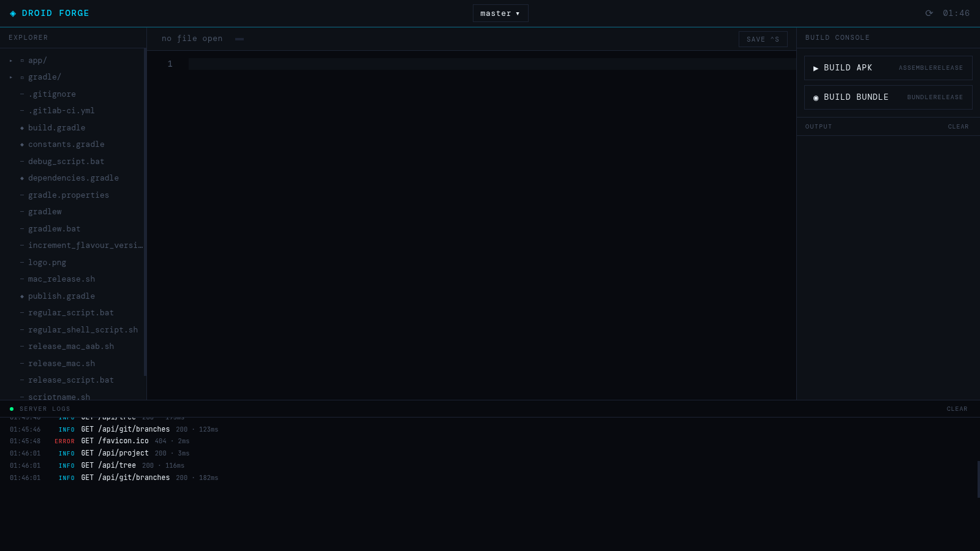The width and height of the screenshot is (980, 551).
Task: Expand the app/ directory in Explorer
Action: tap(10, 60)
